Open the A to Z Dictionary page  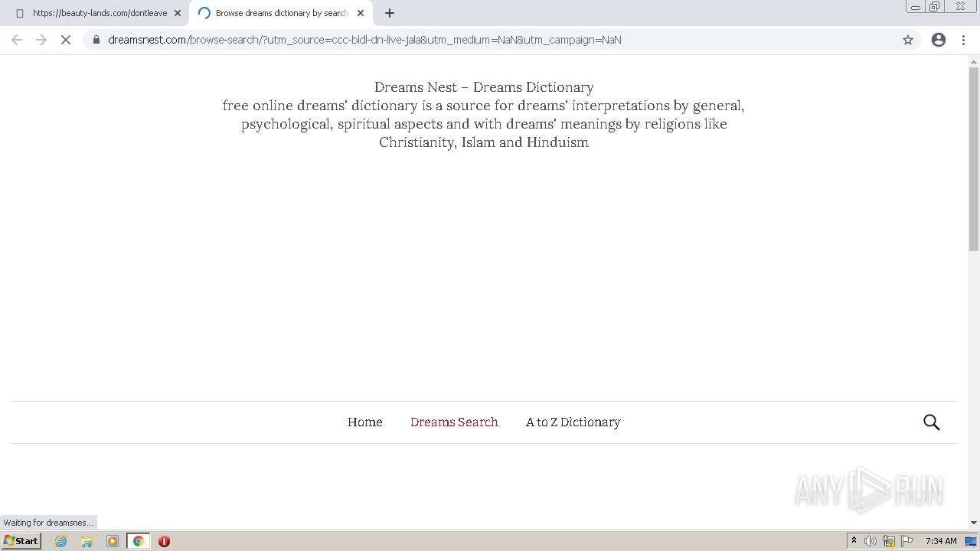tap(573, 422)
